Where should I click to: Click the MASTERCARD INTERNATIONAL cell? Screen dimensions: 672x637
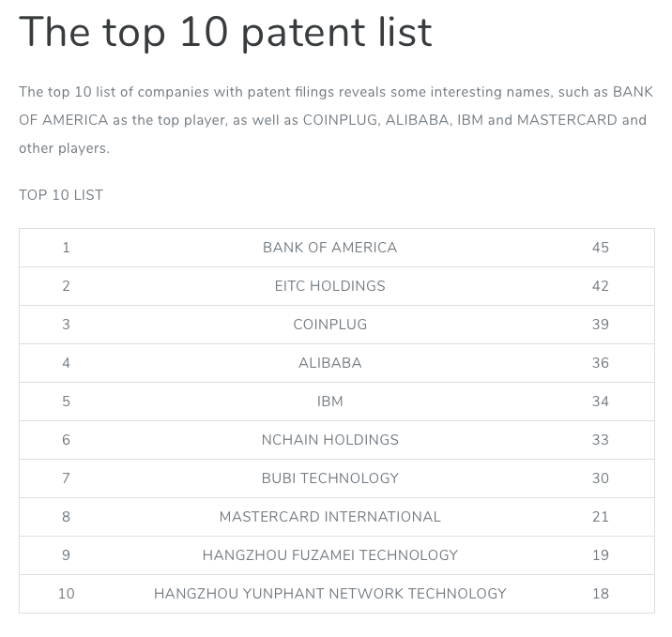[329, 517]
